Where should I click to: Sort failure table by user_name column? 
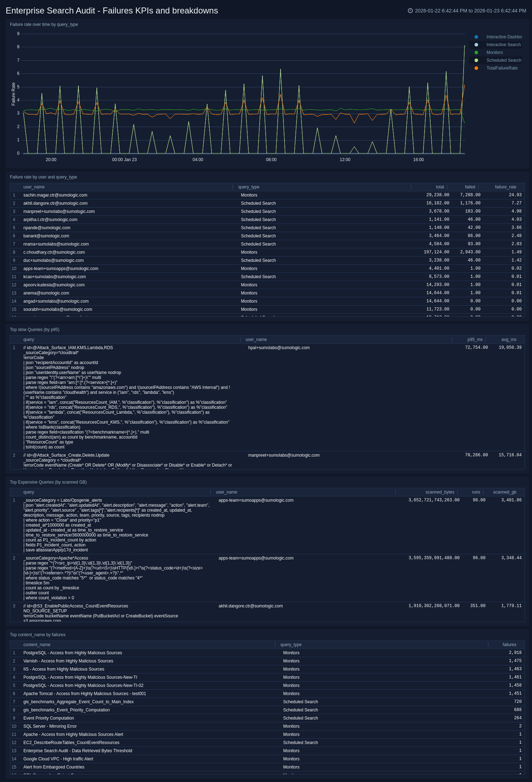click(x=34, y=187)
